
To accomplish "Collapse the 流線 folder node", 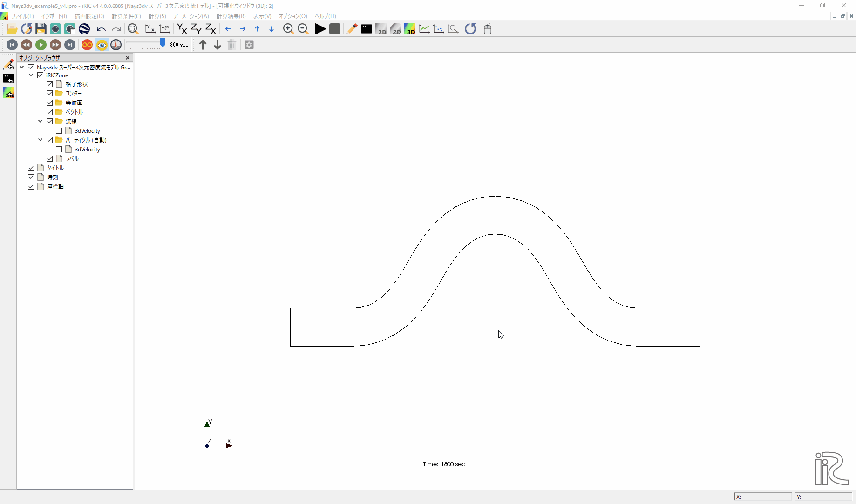I will click(x=41, y=121).
